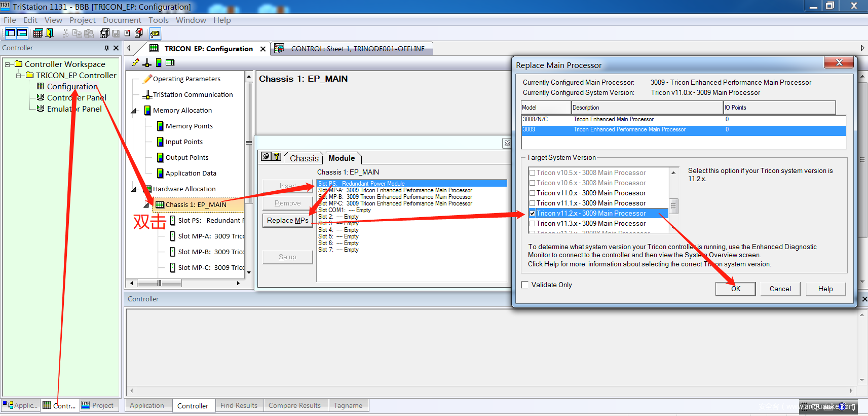The width and height of the screenshot is (868, 416).
Task: Click Help in Replace Main Processor dialog
Action: tap(825, 289)
